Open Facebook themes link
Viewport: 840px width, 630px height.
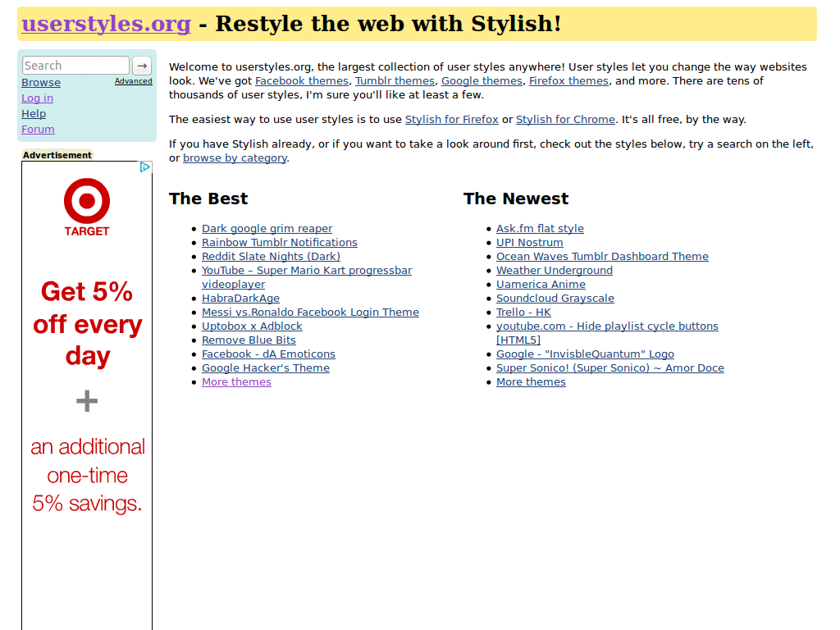pos(302,81)
